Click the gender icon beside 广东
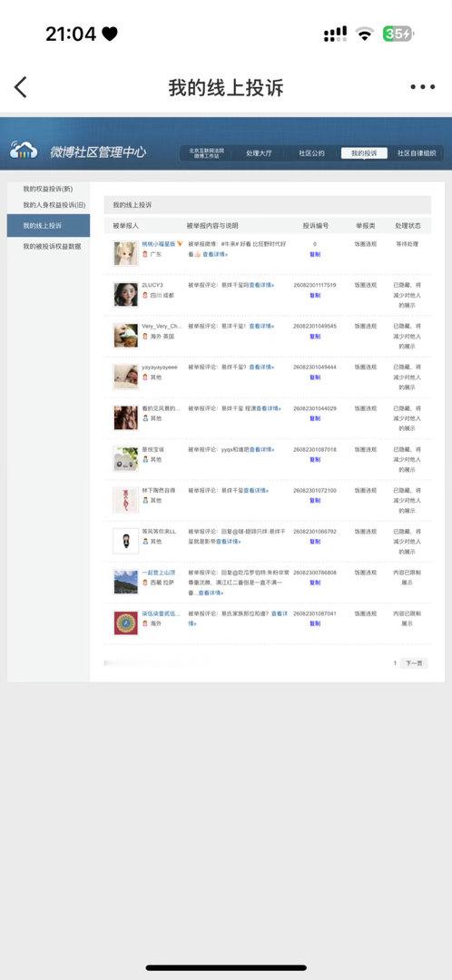The height and width of the screenshot is (980, 452). 145,254
